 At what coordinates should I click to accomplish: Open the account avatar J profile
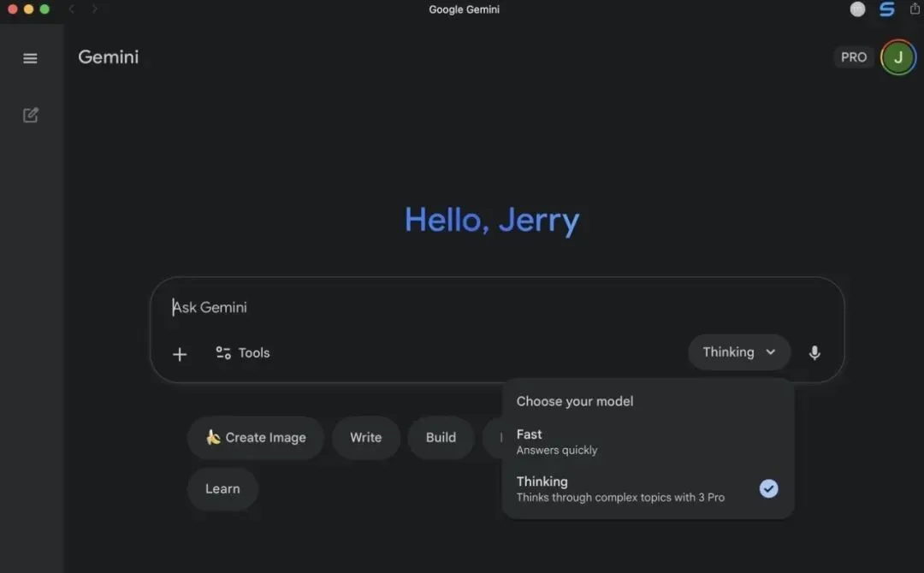(898, 57)
